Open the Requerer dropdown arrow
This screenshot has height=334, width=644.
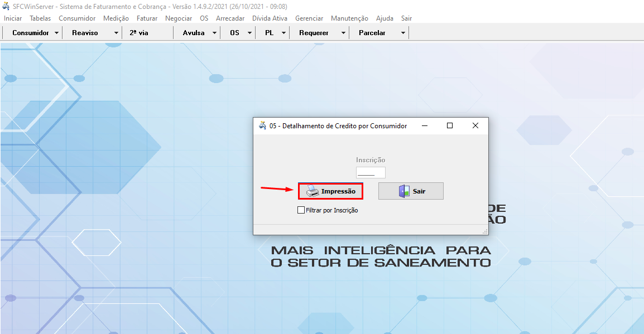(x=343, y=33)
